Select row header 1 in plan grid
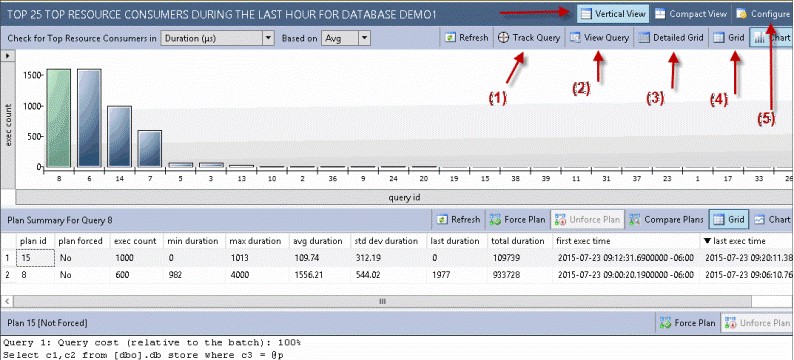This screenshot has height=360, width=794. (8, 258)
